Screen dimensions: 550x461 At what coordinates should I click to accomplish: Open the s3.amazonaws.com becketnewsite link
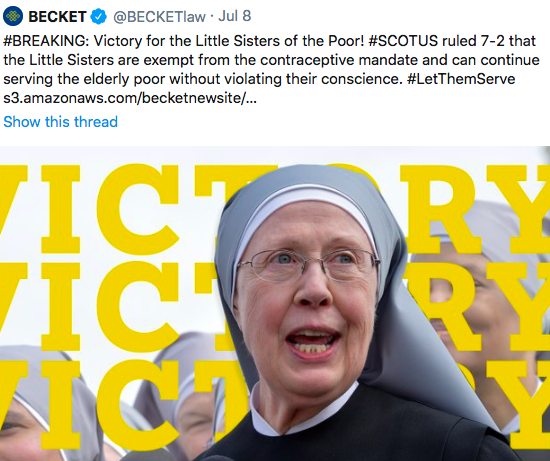[x=130, y=98]
